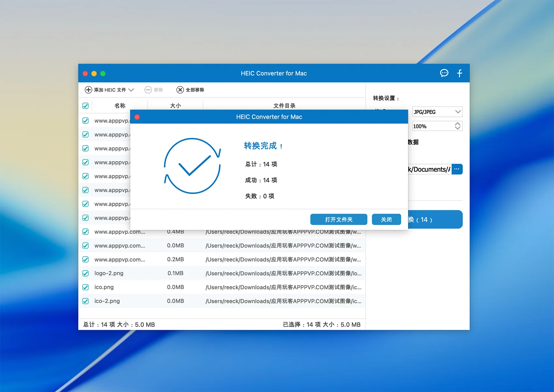Click the 关闭 close button in dialog
This screenshot has width=554, height=392.
(386, 219)
